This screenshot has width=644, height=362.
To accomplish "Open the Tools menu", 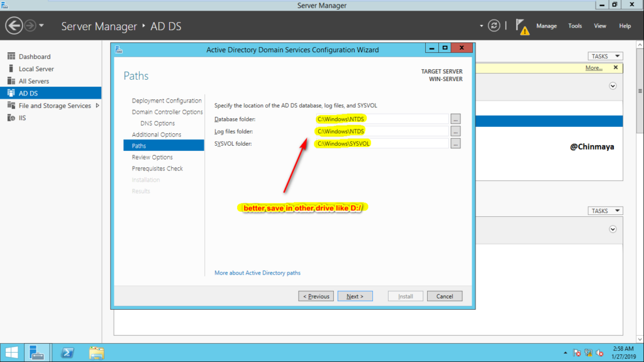I will [x=575, y=25].
